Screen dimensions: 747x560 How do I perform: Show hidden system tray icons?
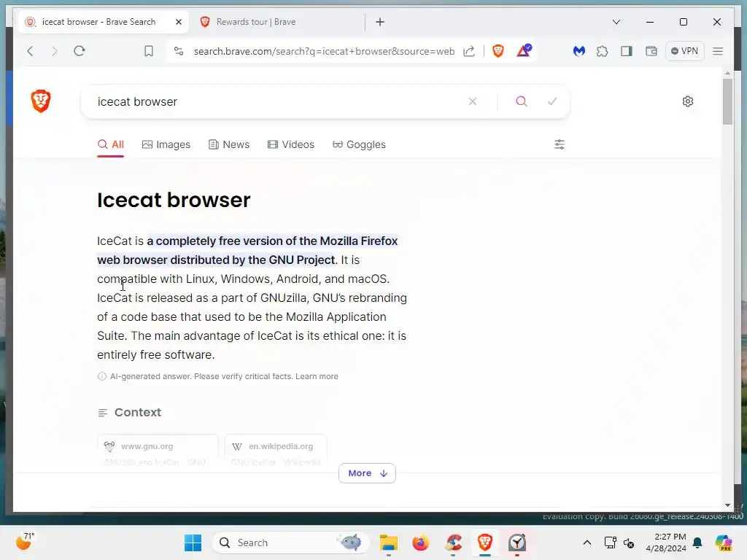point(587,542)
